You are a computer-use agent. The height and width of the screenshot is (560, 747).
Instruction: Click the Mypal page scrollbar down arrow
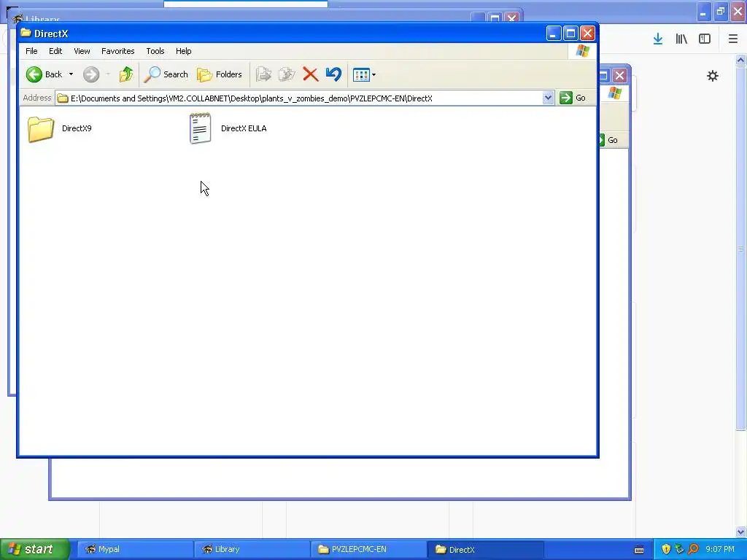coord(741,532)
